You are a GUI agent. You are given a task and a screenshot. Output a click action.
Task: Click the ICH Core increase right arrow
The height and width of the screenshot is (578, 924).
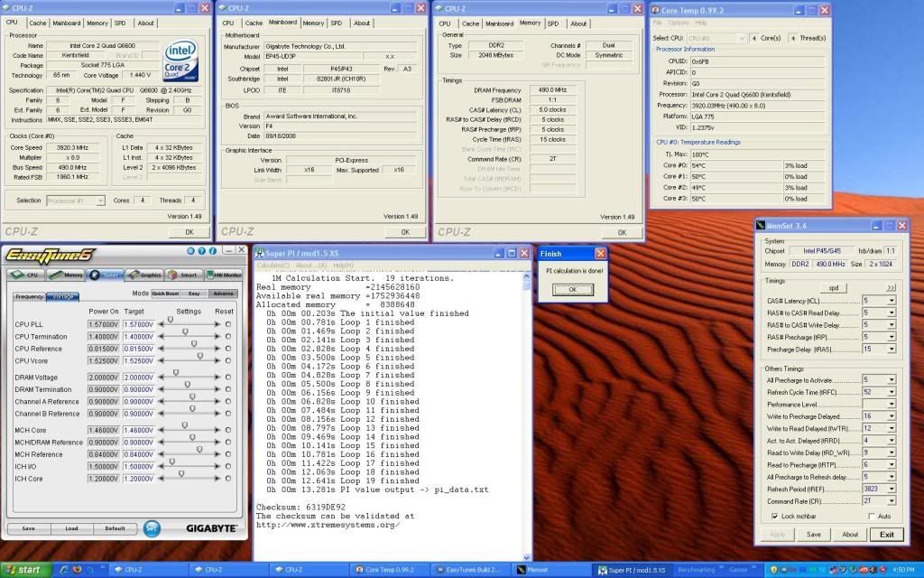coord(217,479)
